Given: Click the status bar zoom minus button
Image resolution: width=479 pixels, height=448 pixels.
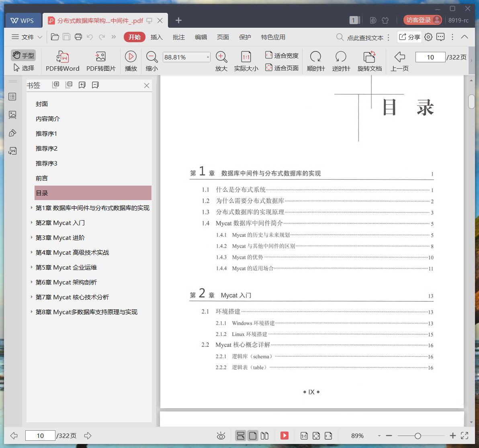Looking at the screenshot, I should click(x=389, y=436).
